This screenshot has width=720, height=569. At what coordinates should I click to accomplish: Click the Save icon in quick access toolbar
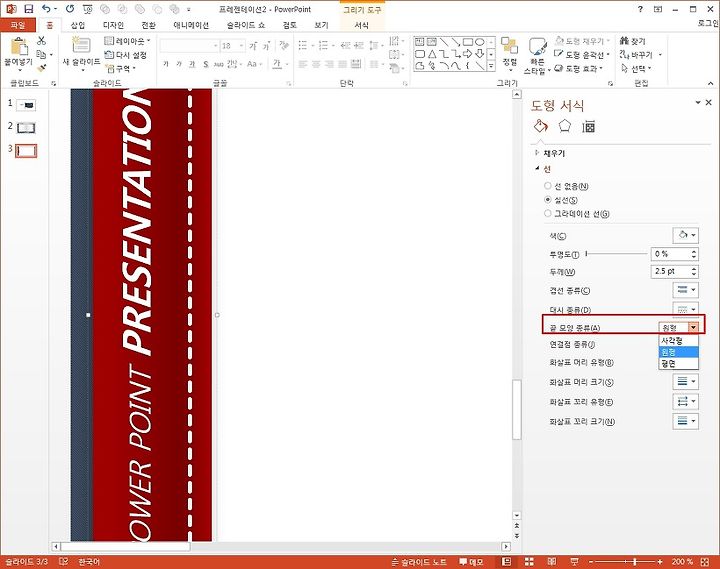click(28, 9)
